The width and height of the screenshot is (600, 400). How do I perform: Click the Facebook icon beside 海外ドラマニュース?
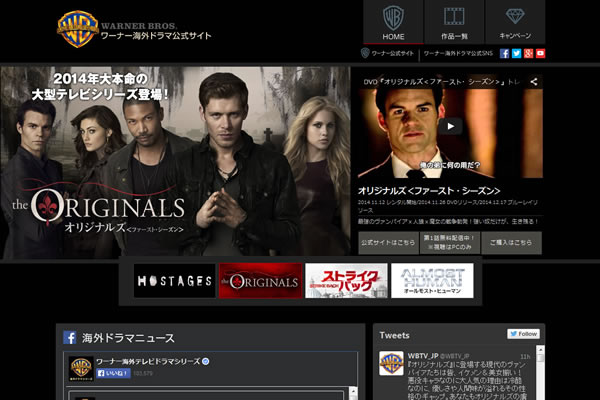click(x=70, y=338)
